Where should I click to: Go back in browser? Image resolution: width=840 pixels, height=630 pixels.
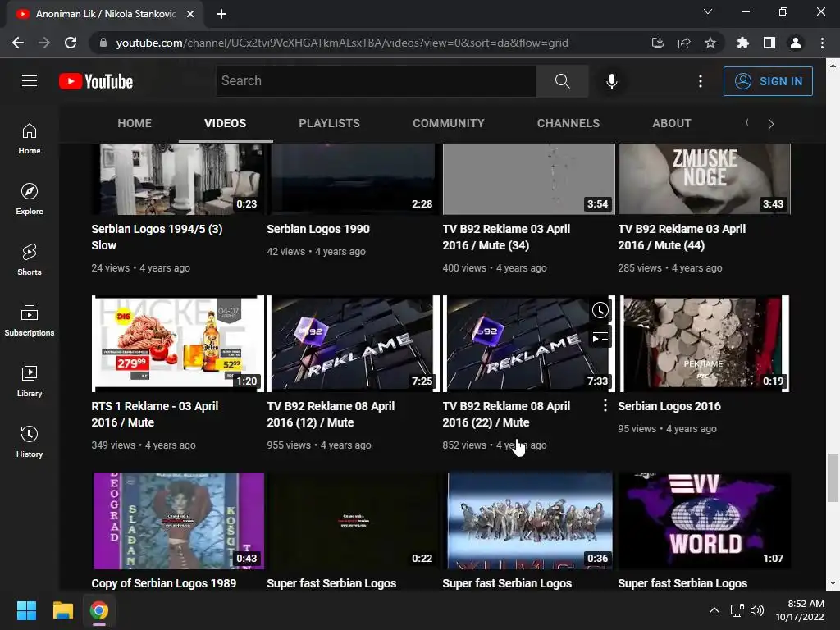point(18,43)
